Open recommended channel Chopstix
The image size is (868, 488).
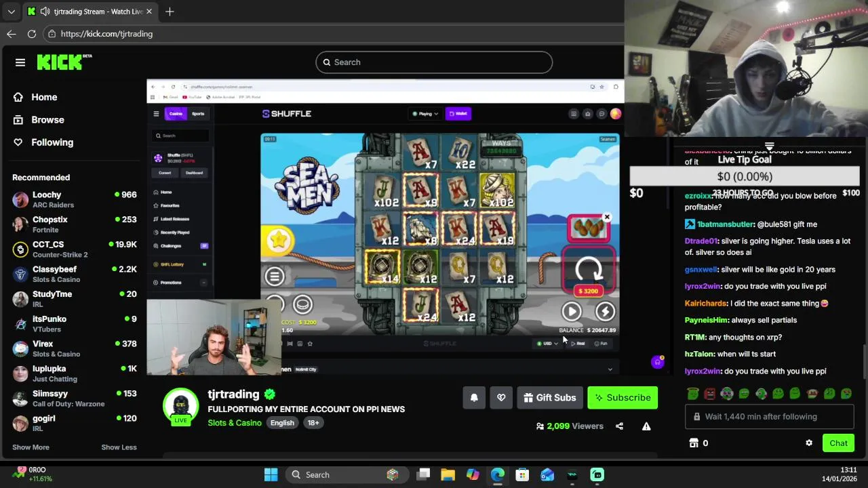point(75,224)
